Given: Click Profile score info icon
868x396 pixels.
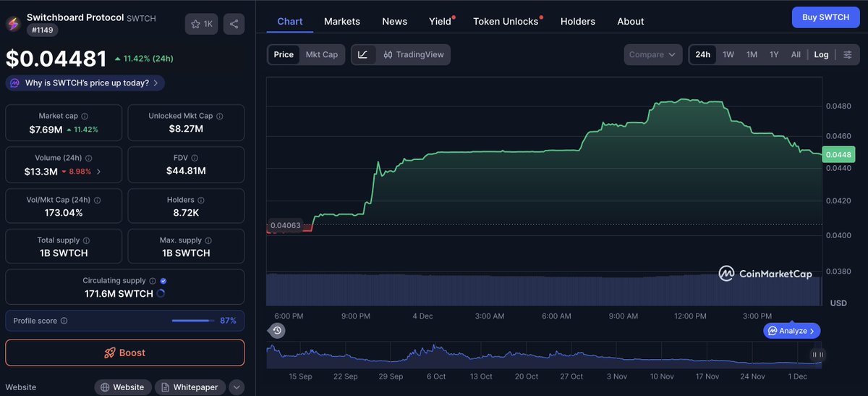Looking at the screenshot, I should 64,321.
